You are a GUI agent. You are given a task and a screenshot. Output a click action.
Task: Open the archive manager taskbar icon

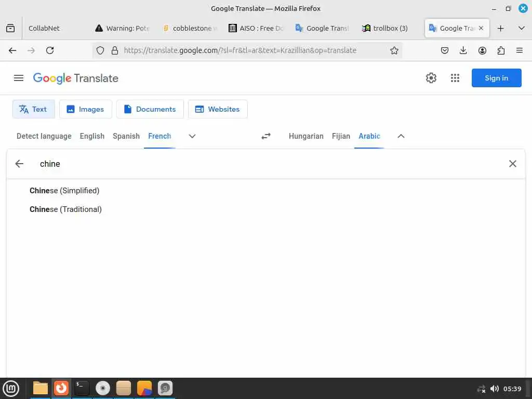click(124, 389)
